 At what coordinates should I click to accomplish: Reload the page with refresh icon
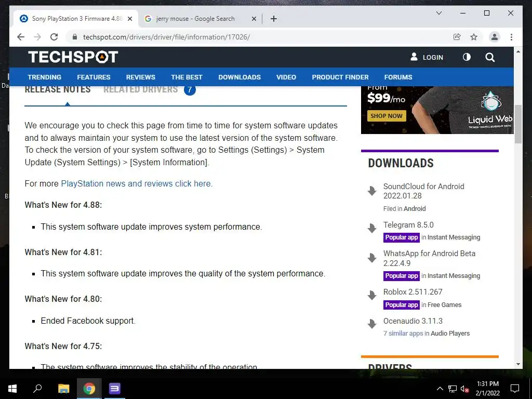(54, 37)
